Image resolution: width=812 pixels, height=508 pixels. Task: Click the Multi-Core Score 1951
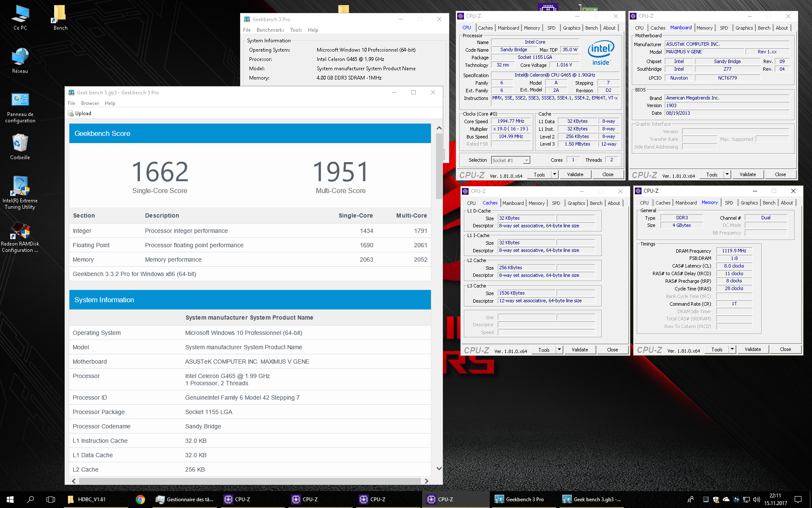(x=341, y=171)
